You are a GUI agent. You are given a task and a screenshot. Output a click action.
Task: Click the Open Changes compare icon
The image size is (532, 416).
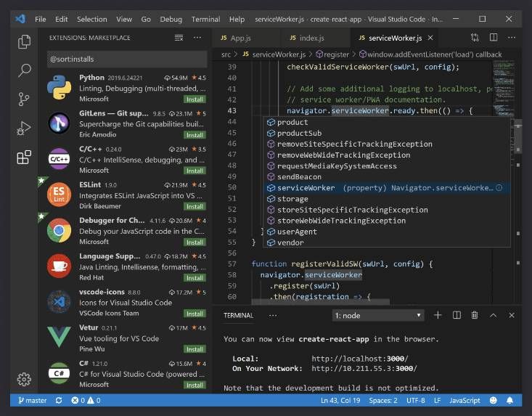coord(475,37)
